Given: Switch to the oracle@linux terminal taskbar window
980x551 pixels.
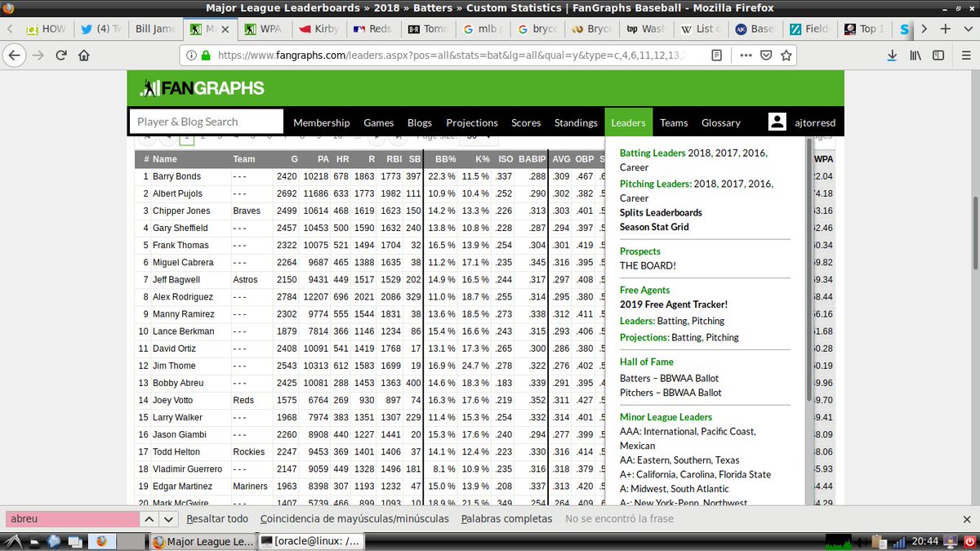Looking at the screenshot, I should [310, 541].
